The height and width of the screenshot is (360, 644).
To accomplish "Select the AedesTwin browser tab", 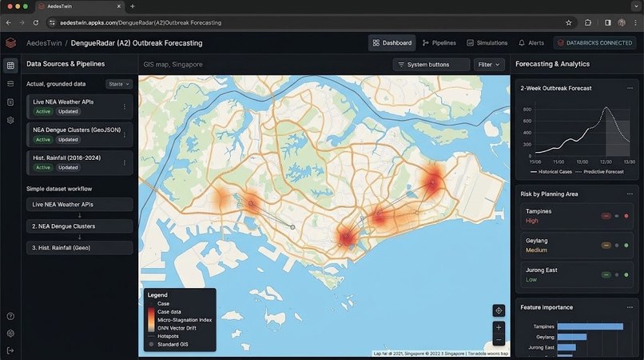I will [79, 6].
